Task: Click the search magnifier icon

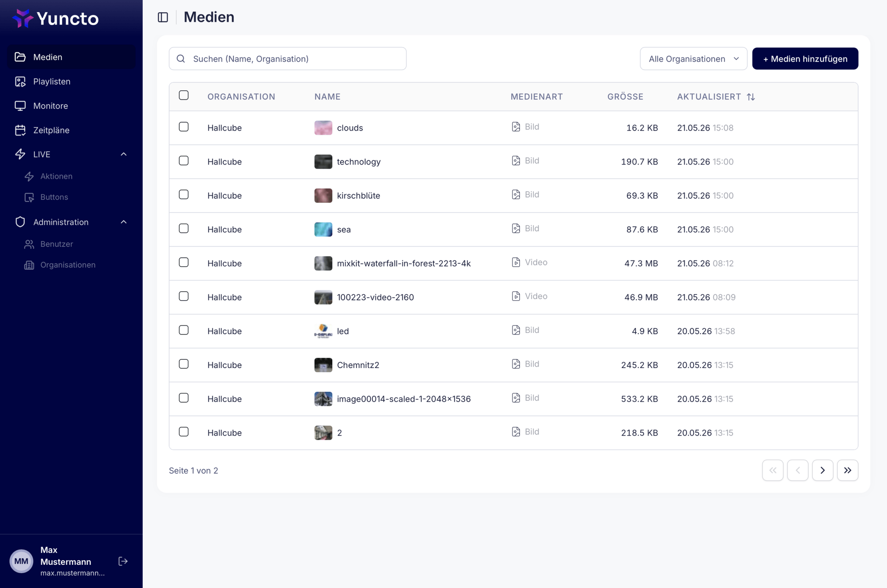Action: [x=181, y=59]
